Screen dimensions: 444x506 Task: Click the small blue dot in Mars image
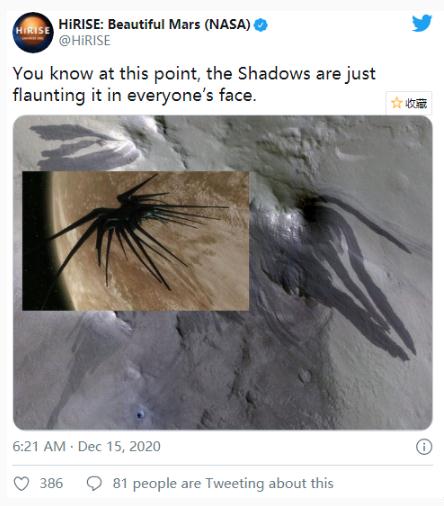pyautogui.click(x=140, y=415)
